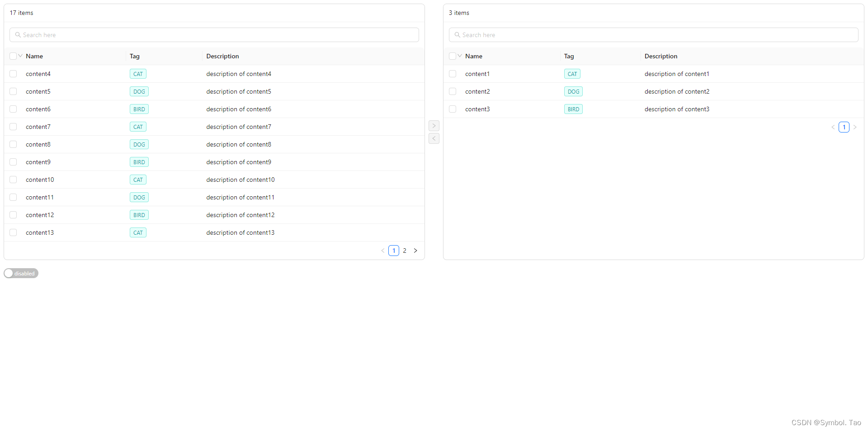The width and height of the screenshot is (868, 431).
Task: Click the content3 name cell
Action: (x=477, y=109)
